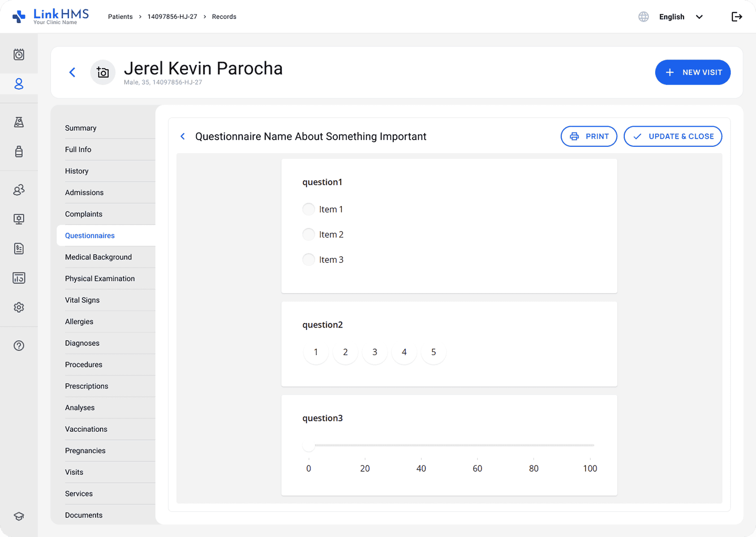Open the Vital Signs menu item
This screenshot has height=537, width=756.
coord(82,300)
